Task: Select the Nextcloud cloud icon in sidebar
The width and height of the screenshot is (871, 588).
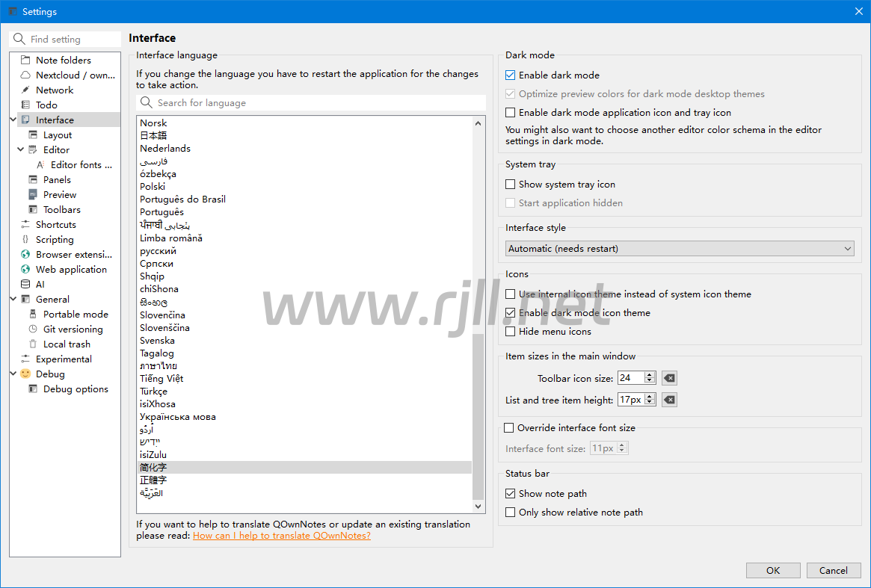Action: click(x=25, y=75)
